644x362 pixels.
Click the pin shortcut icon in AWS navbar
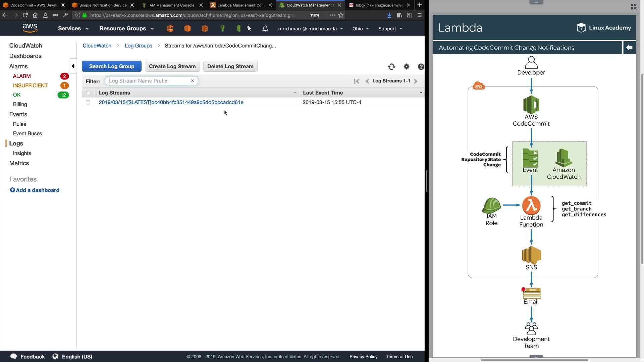tap(249, 28)
